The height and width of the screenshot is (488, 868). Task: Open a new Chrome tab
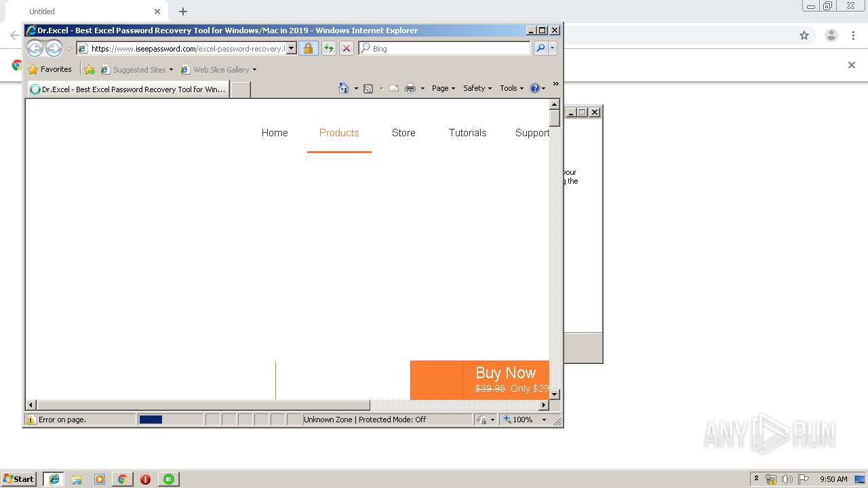point(183,12)
